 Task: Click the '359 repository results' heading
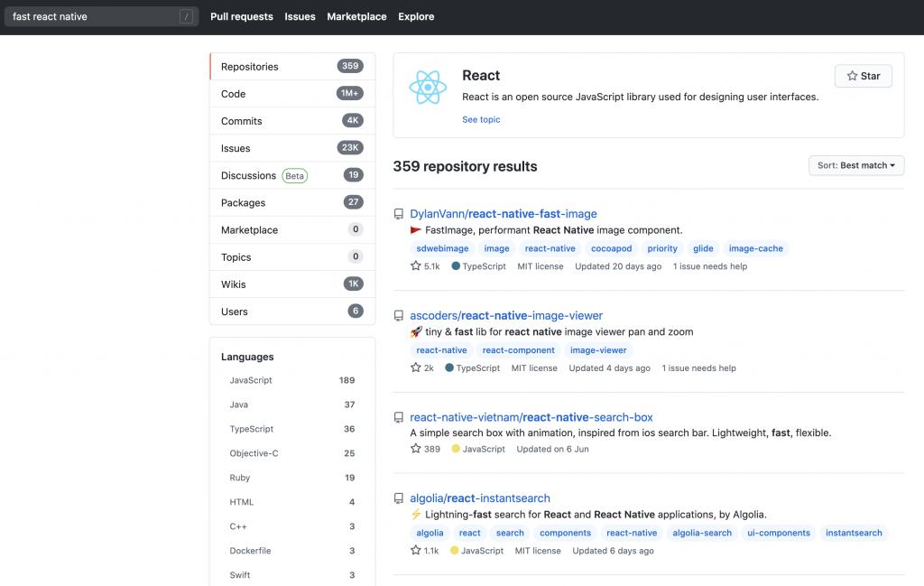465,166
